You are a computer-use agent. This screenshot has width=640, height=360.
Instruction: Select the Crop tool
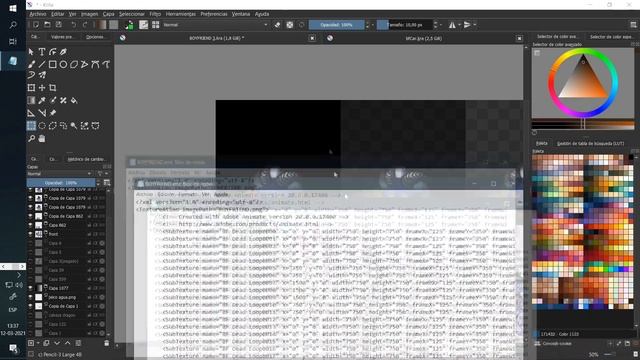(x=53, y=88)
